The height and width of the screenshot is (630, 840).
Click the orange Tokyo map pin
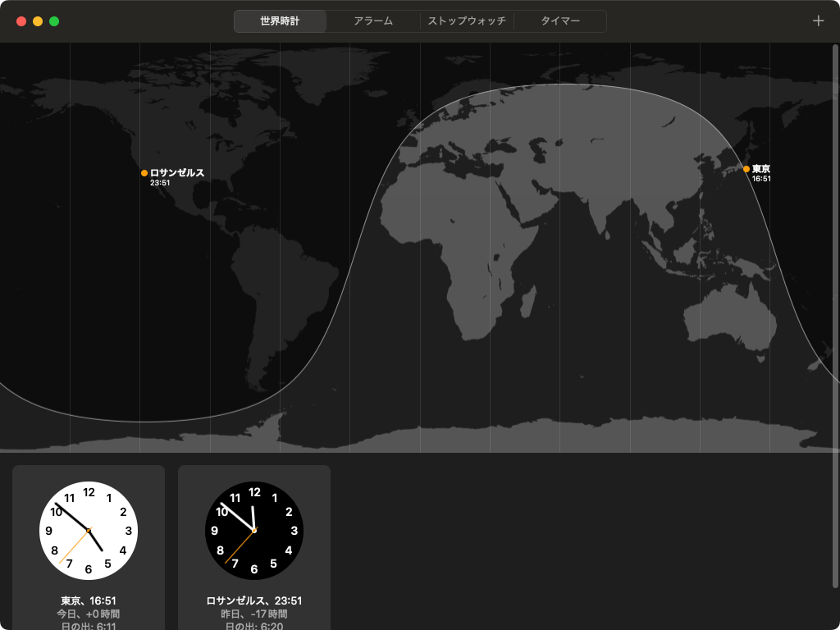746,169
